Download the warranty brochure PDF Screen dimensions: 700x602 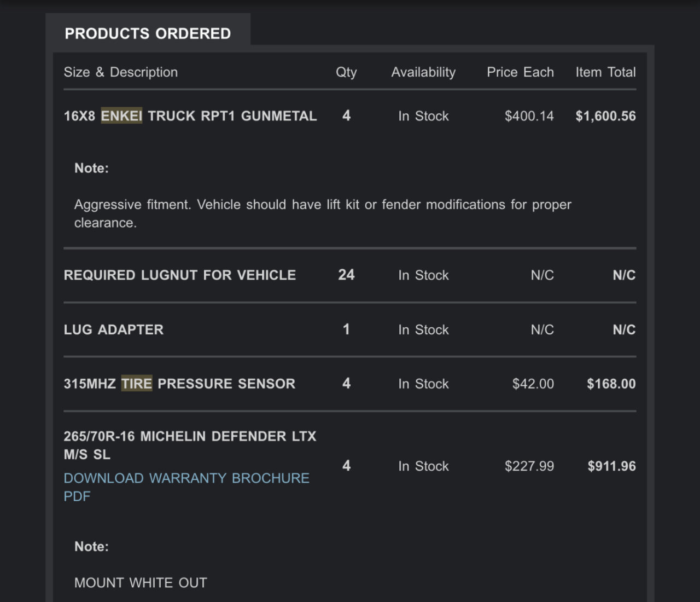point(186,487)
